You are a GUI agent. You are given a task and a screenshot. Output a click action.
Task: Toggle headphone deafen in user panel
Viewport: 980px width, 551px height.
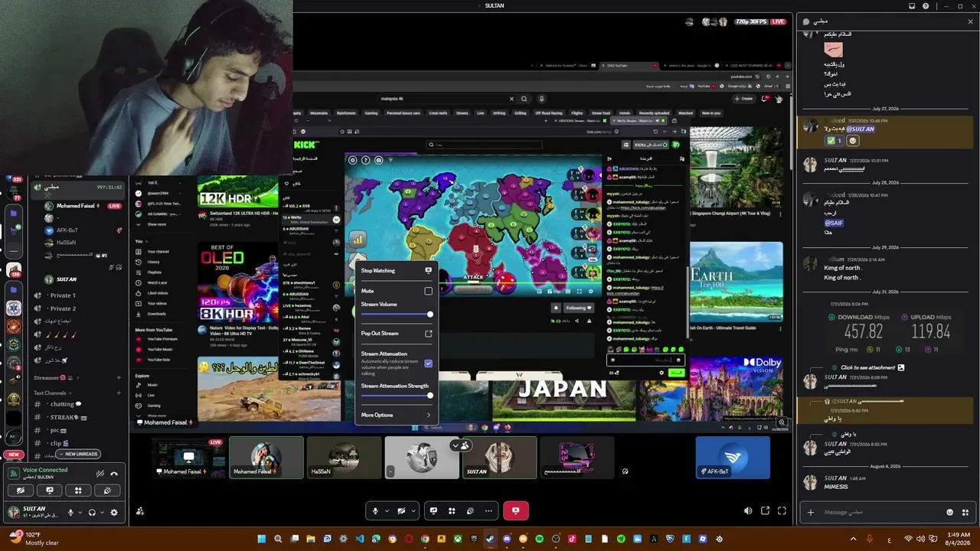[x=92, y=513]
